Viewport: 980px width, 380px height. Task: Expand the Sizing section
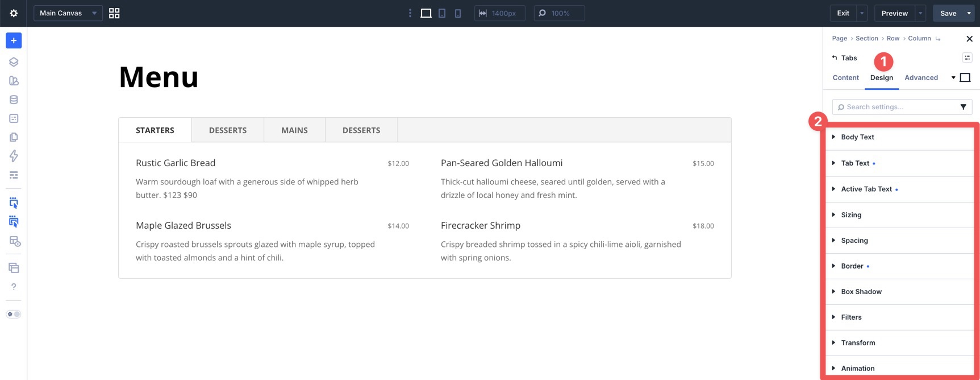pyautogui.click(x=900, y=215)
